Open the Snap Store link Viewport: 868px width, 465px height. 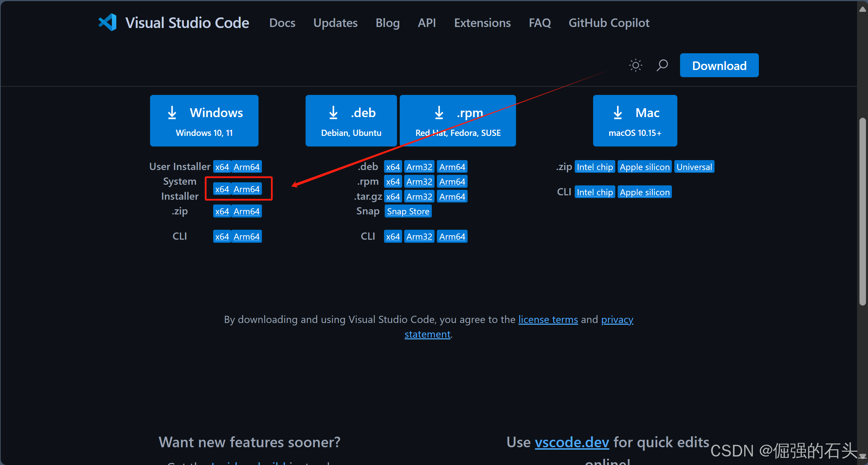tap(408, 211)
